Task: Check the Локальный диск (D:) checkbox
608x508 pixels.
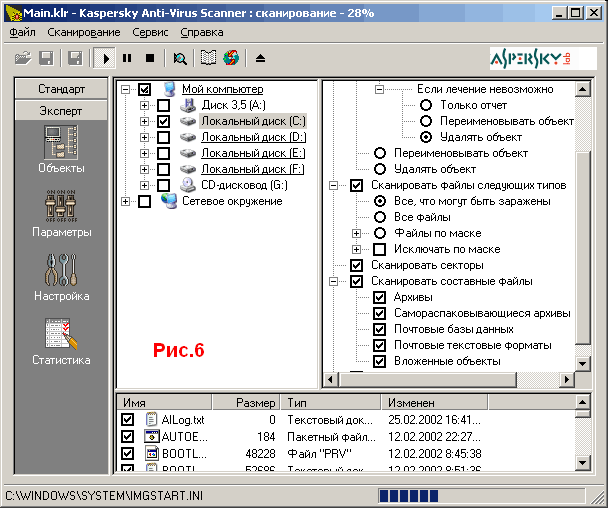Action: pos(163,137)
